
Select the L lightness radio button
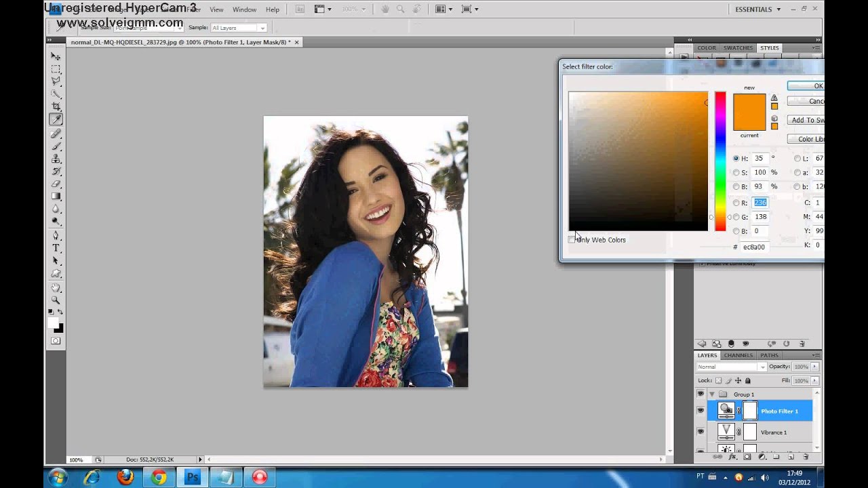(x=797, y=158)
